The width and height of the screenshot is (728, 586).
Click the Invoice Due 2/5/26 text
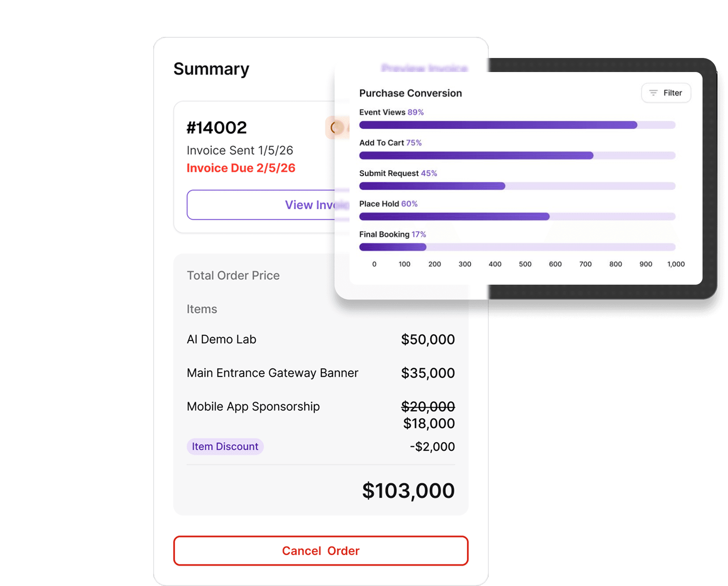(x=241, y=168)
